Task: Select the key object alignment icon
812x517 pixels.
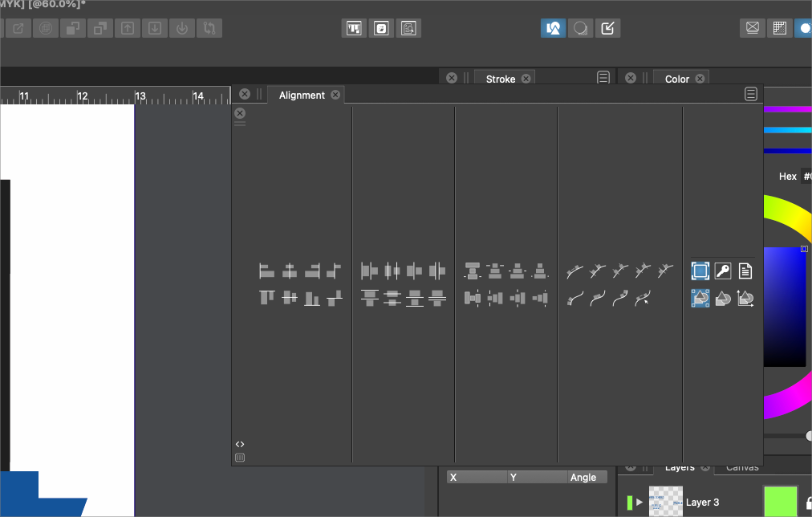Action: 723,271
